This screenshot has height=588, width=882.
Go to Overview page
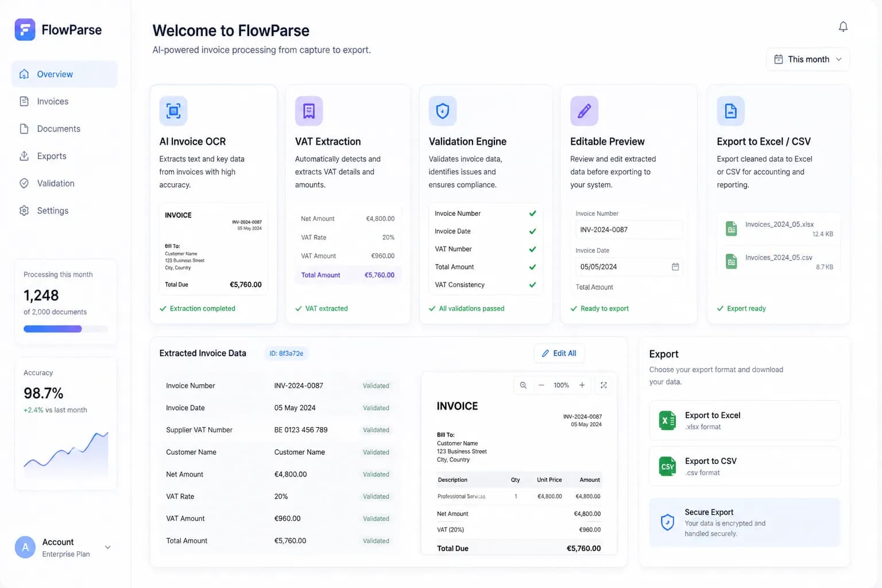tap(64, 74)
